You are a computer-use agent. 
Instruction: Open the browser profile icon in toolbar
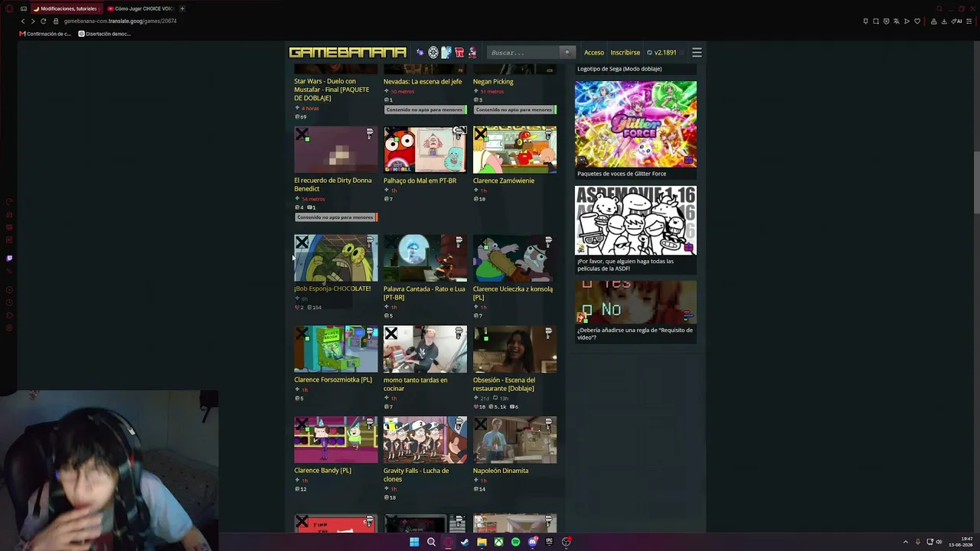(933, 21)
